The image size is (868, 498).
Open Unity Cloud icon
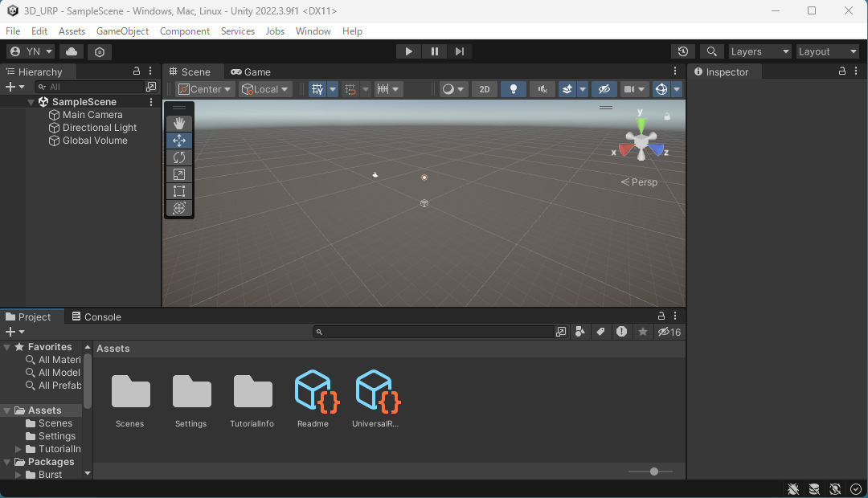point(72,51)
